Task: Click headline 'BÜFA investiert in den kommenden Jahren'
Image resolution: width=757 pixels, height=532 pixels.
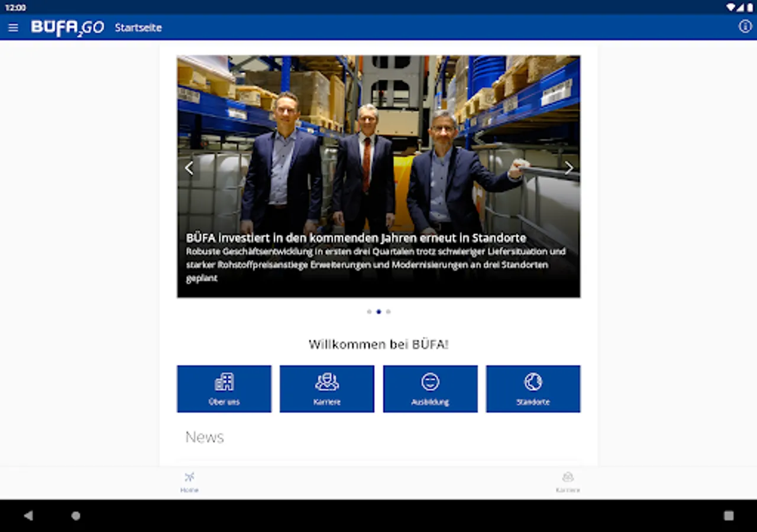Action: tap(356, 238)
